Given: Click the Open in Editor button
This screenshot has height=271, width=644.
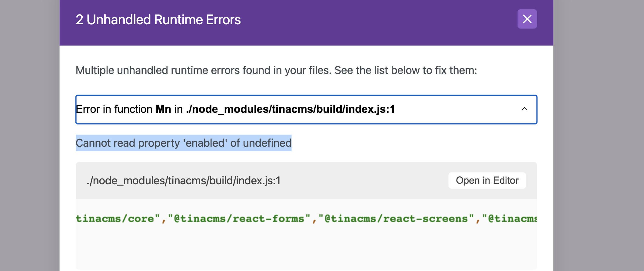Looking at the screenshot, I should 487,180.
